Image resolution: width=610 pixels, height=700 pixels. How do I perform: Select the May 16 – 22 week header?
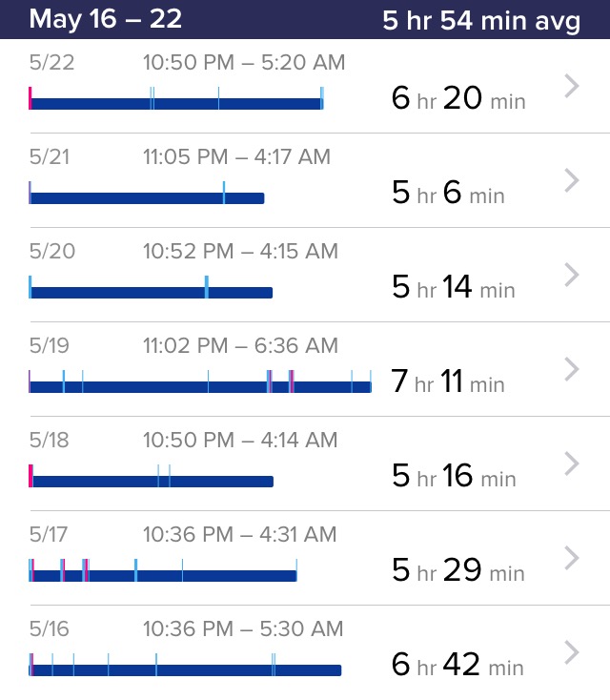(x=105, y=19)
